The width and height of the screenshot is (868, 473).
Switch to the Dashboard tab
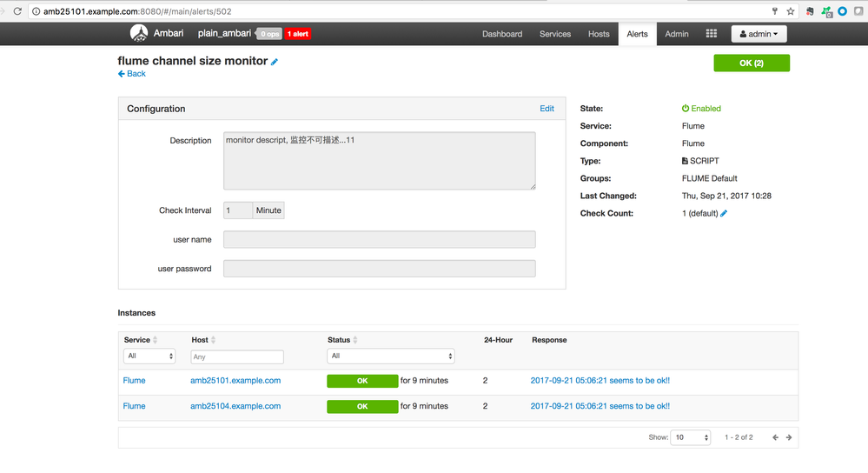[502, 34]
